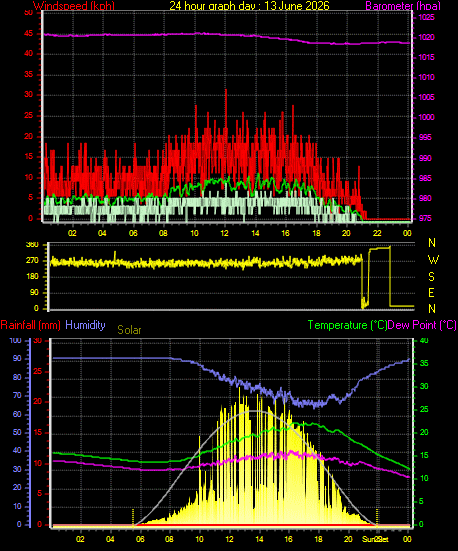
Task: Click the 1005 barometer scale value
Action: pyautogui.click(x=426, y=97)
